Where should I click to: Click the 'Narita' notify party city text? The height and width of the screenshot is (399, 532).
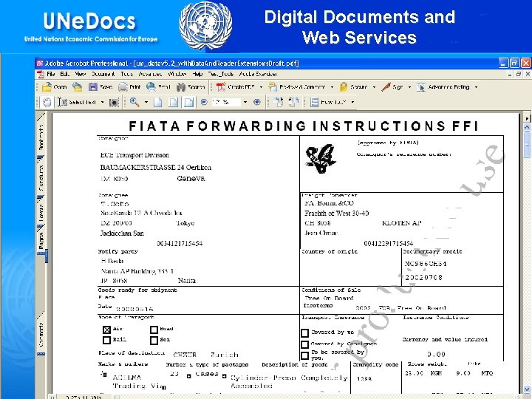[x=187, y=281]
